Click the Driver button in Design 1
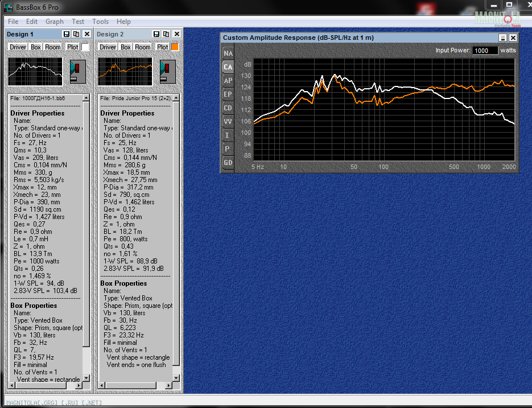Screen dimensions: 532x408 [x=18, y=47]
